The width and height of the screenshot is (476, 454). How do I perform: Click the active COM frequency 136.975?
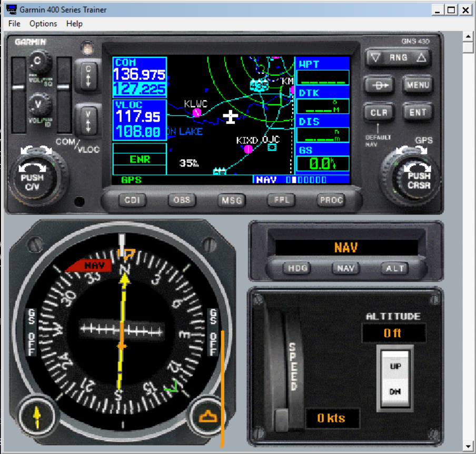coord(140,74)
